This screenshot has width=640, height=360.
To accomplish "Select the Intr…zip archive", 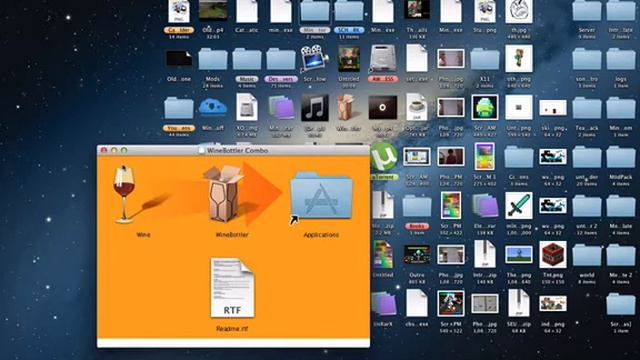I will [x=485, y=255].
